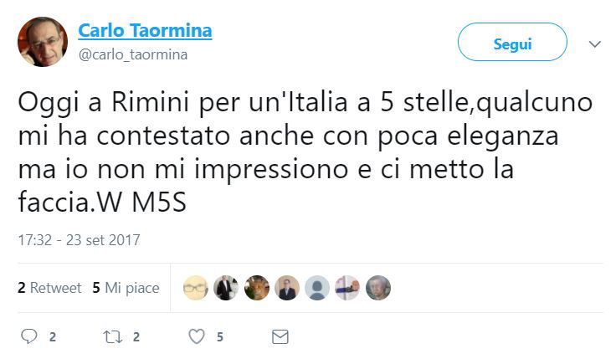The width and height of the screenshot is (616, 364).
Task: Click Carlo Taormina's profile photo
Action: [x=42, y=42]
